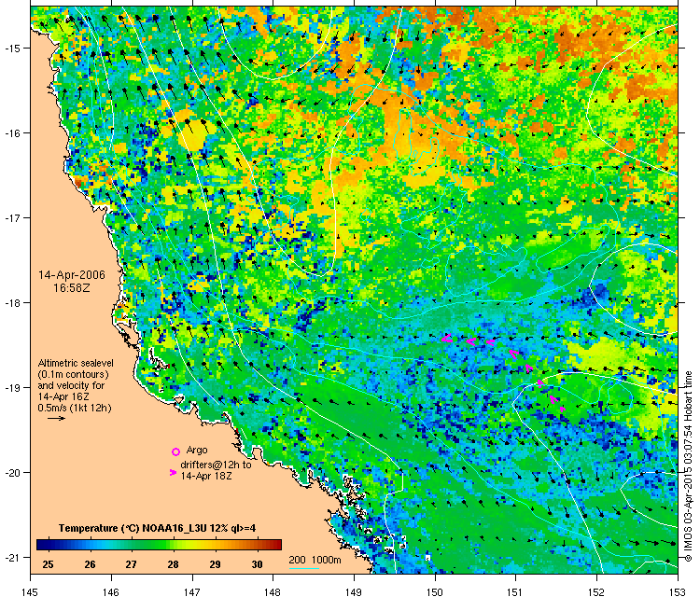
Task: Click the colorbar tick label 28
Action: coord(174,564)
